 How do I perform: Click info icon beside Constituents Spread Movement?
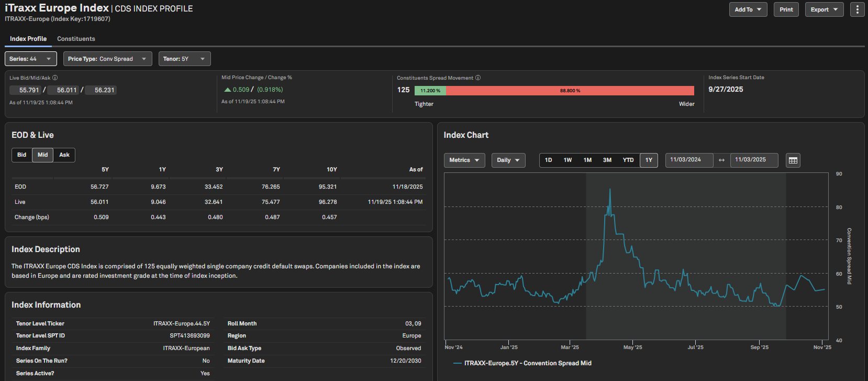tap(478, 78)
